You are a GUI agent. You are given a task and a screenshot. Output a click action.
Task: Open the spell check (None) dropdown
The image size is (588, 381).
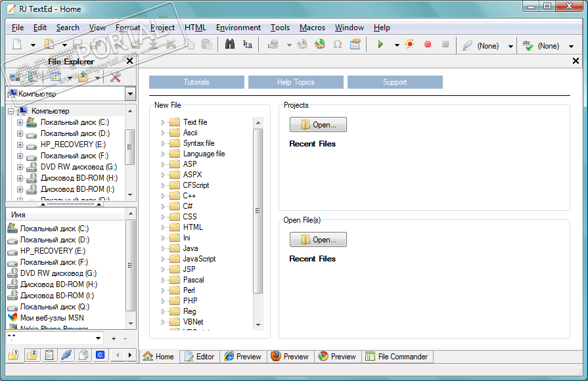571,46
